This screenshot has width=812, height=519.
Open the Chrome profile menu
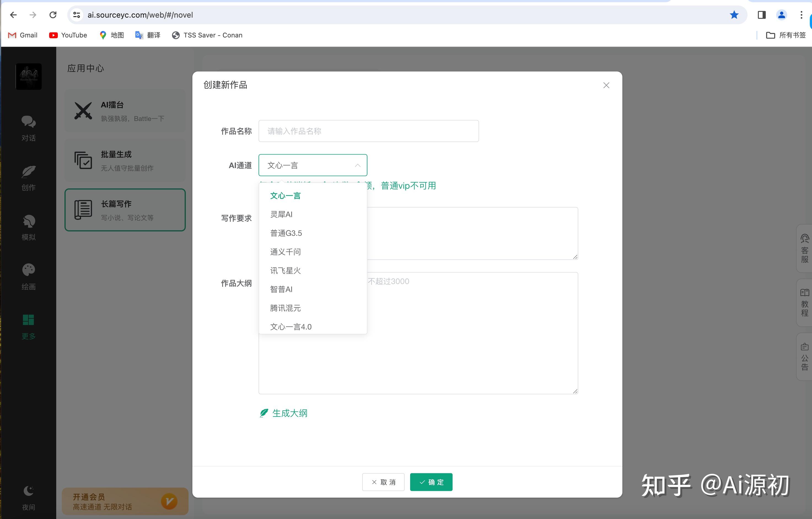coord(782,15)
